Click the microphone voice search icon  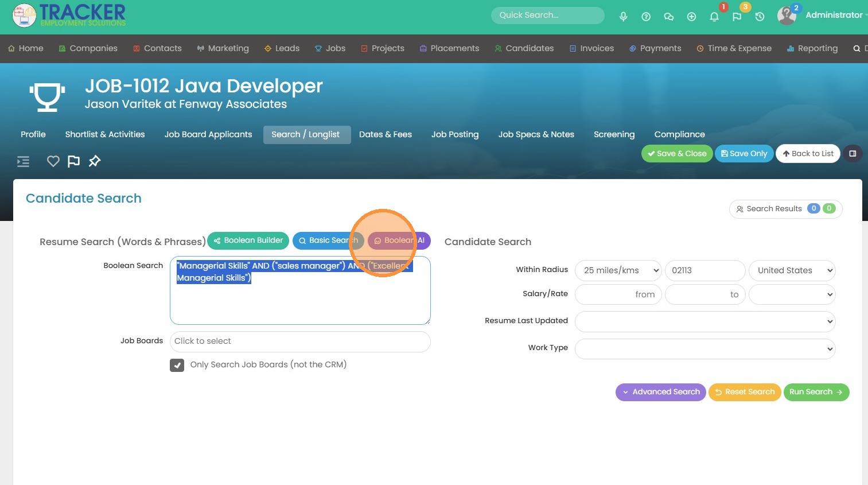tap(623, 17)
